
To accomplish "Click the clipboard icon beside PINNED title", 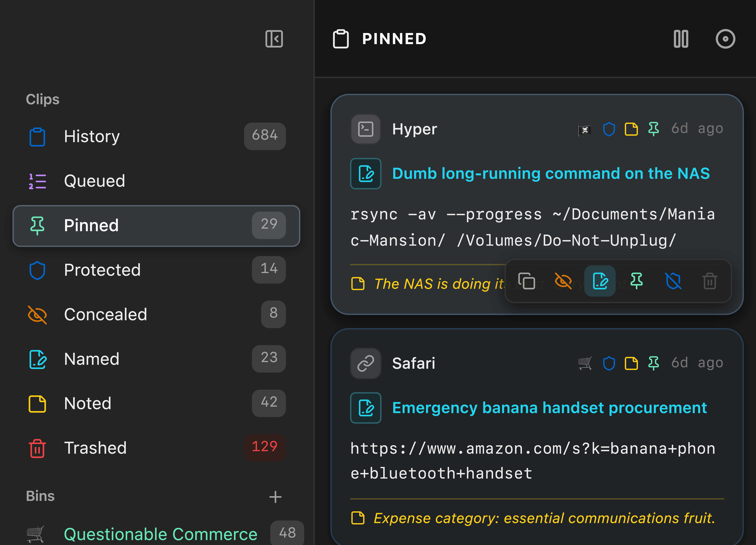I will [341, 39].
